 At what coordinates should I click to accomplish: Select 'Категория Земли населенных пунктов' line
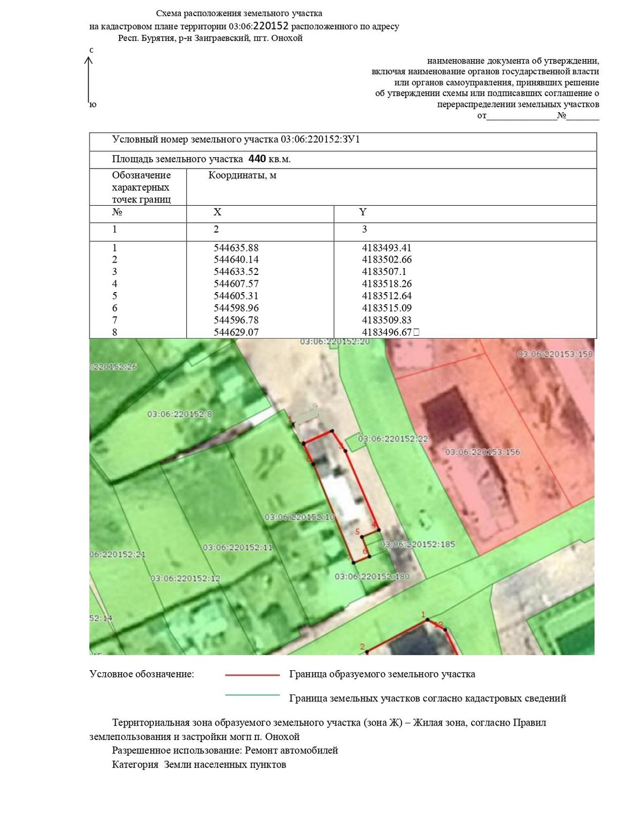tap(199, 764)
